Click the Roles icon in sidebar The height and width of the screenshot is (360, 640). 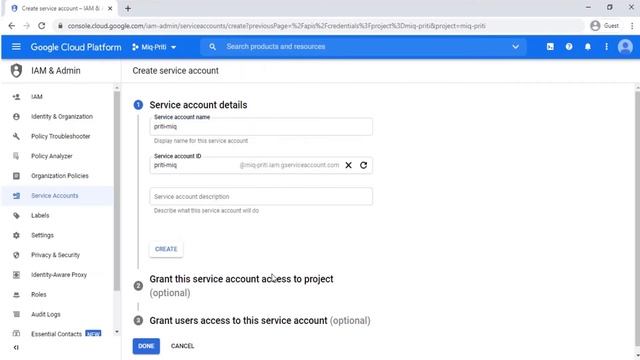tap(16, 294)
